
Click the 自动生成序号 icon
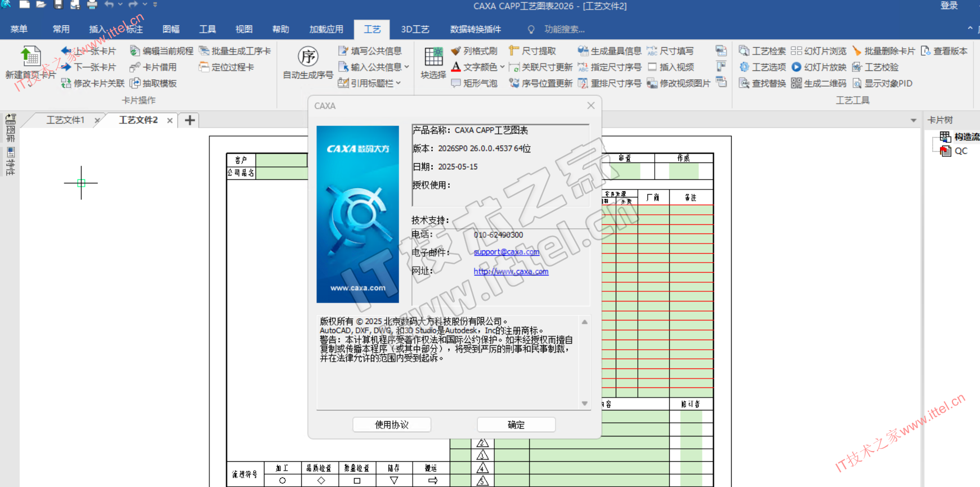point(308,57)
